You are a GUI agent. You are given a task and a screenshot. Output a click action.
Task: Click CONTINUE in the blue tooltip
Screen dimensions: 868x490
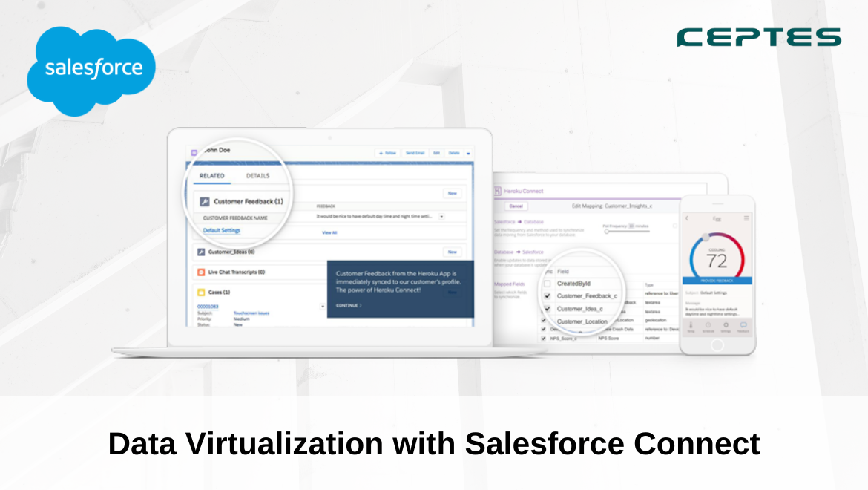(x=349, y=306)
